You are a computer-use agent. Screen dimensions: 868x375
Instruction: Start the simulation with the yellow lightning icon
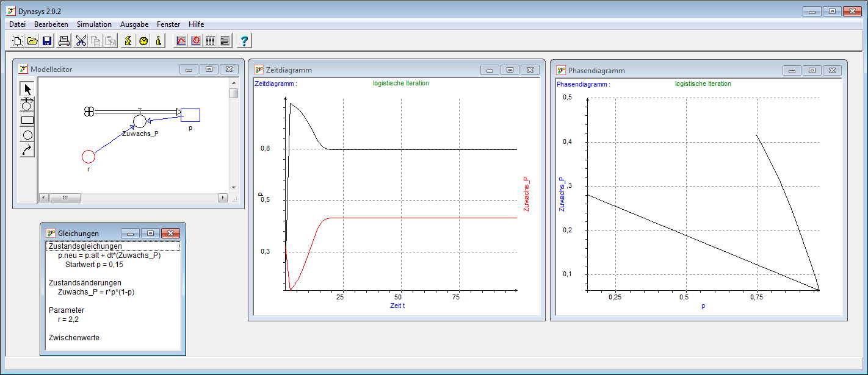click(x=128, y=41)
